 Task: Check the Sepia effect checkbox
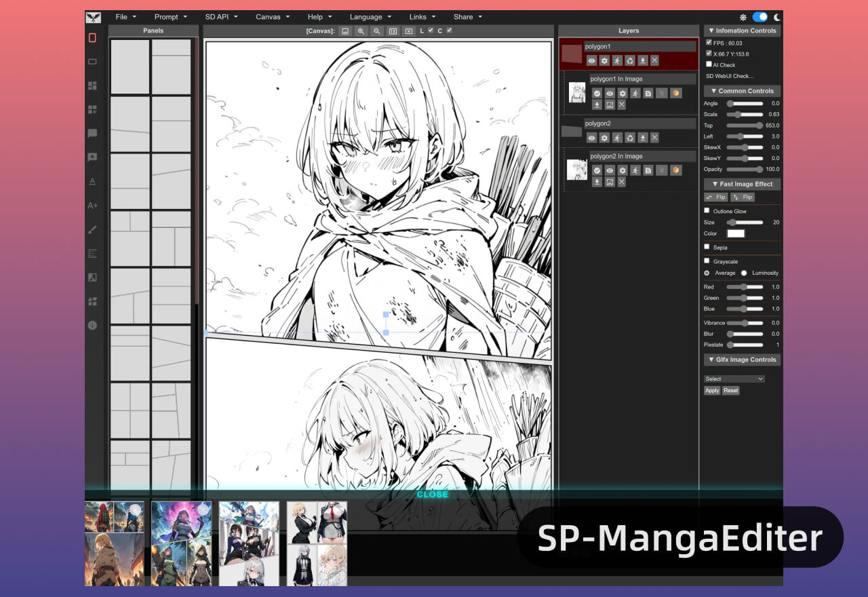[x=706, y=246]
